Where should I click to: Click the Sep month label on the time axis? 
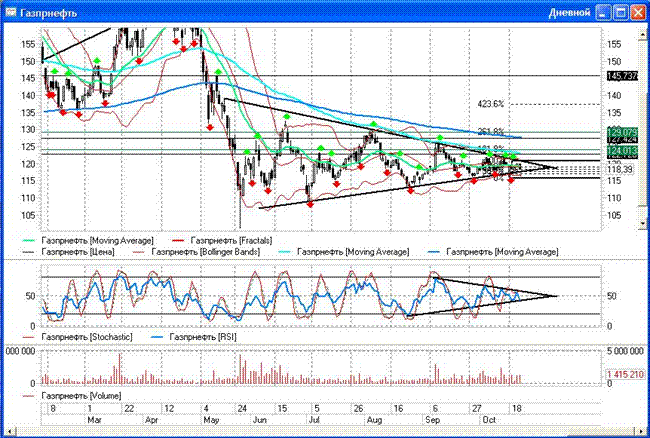pyautogui.click(x=432, y=419)
